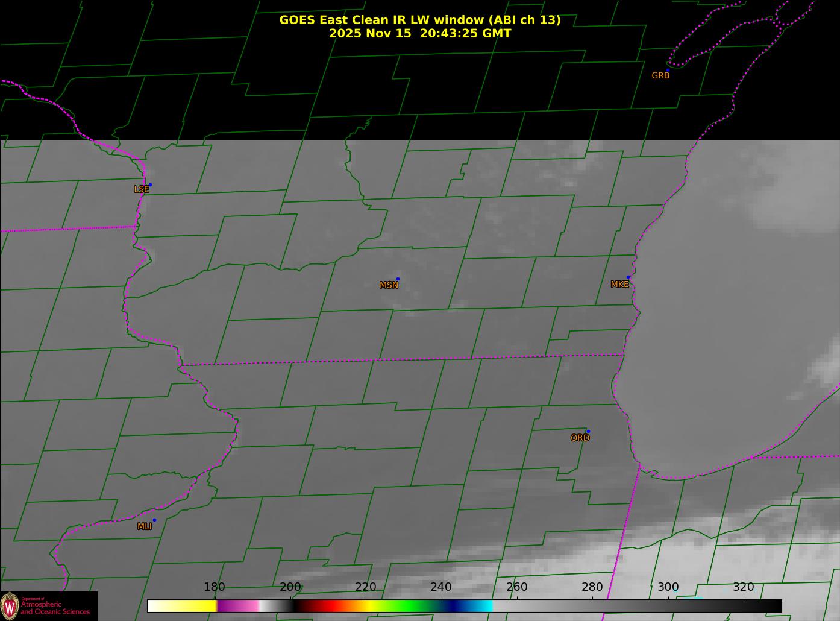
Task: Select the MKE station marker
Action: [628, 277]
